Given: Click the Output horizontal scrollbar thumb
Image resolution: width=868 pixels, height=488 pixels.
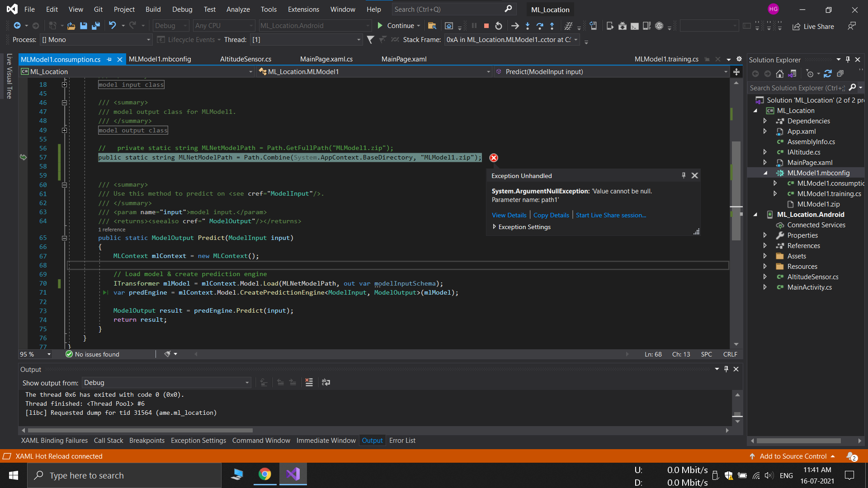Looking at the screenshot, I should pos(140,430).
